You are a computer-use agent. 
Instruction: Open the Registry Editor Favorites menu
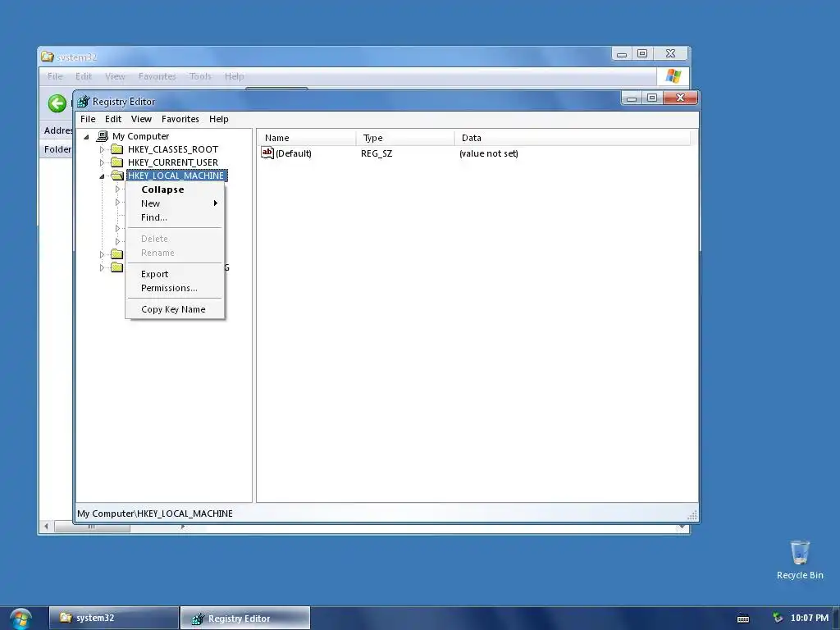pyautogui.click(x=180, y=119)
